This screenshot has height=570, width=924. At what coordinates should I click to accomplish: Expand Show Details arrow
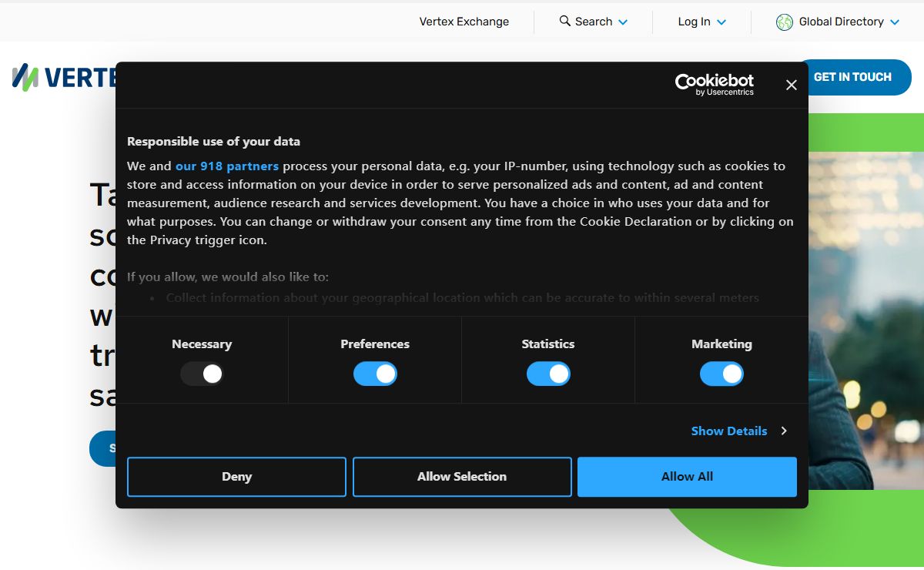tap(784, 431)
